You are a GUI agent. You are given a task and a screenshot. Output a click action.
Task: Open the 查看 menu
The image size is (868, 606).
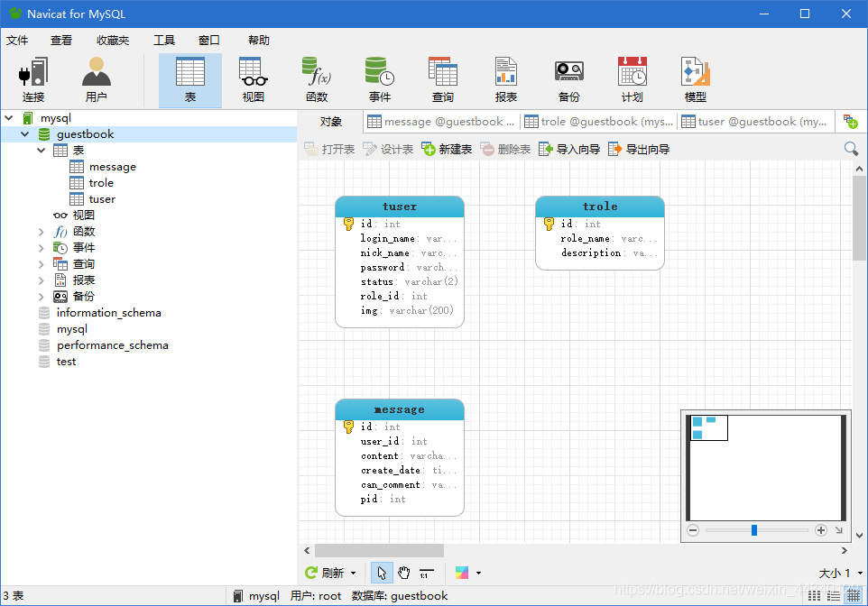coord(60,40)
